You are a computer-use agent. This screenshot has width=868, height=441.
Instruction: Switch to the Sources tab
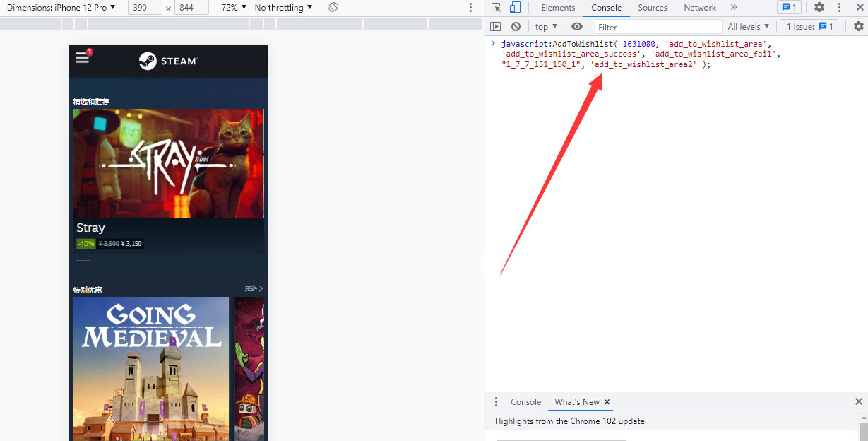pyautogui.click(x=653, y=7)
